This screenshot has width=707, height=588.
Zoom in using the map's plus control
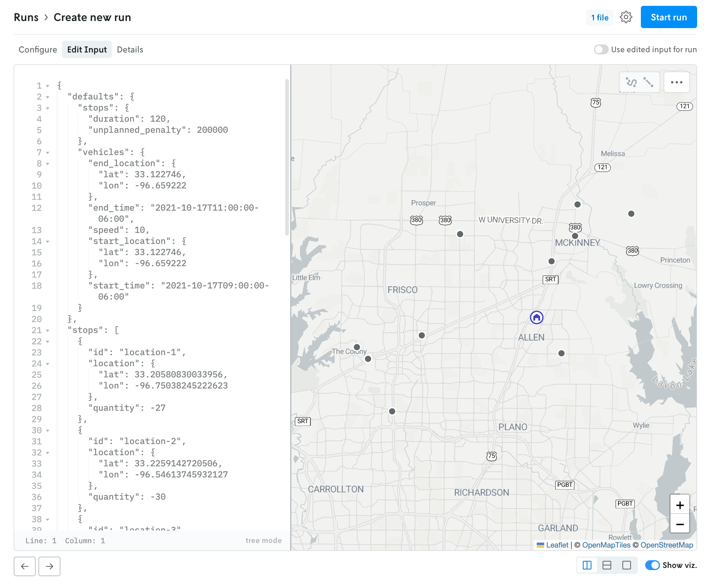point(680,505)
